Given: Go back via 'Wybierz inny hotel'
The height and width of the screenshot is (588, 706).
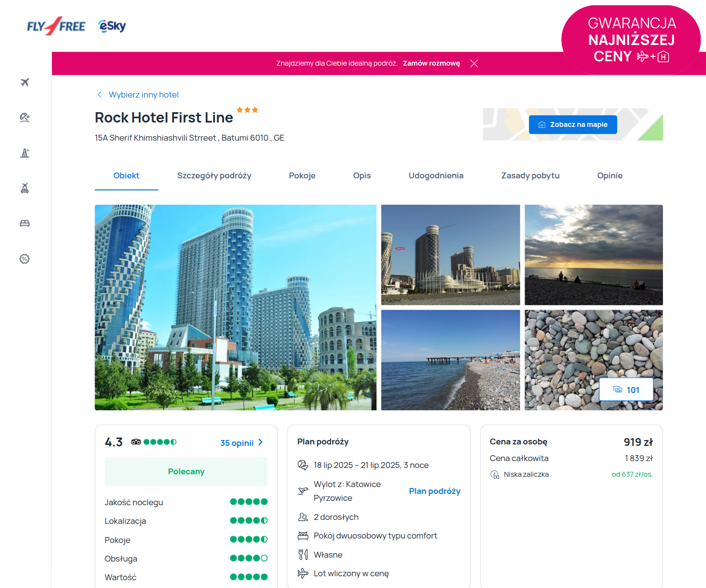Looking at the screenshot, I should 143,95.
